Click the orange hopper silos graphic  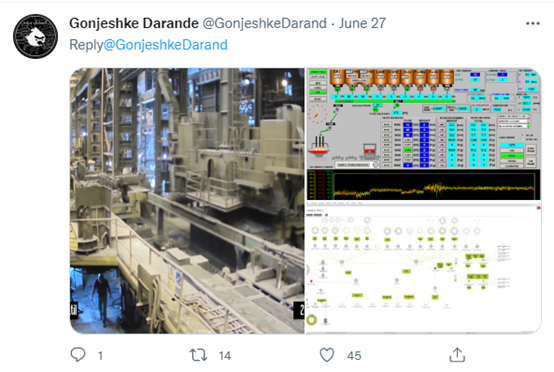click(x=392, y=78)
